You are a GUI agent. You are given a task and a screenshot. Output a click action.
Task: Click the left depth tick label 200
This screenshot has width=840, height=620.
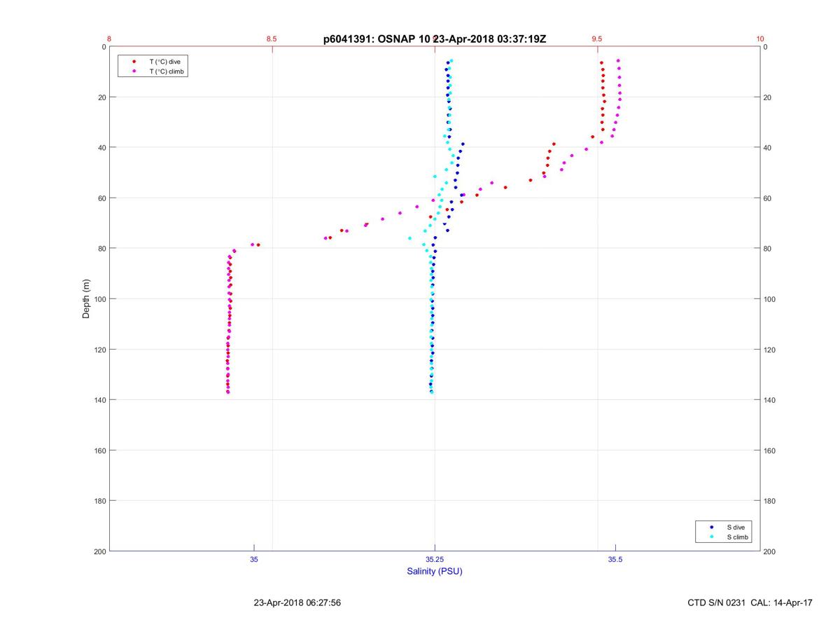(99, 552)
